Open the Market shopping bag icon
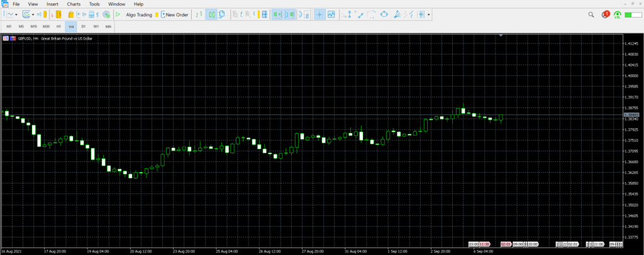 pyautogui.click(x=70, y=14)
